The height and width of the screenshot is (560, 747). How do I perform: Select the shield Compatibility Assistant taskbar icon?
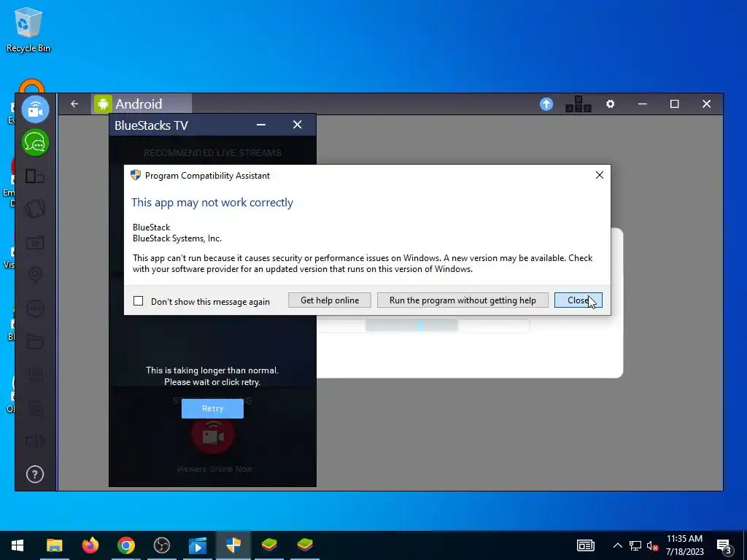(233, 545)
